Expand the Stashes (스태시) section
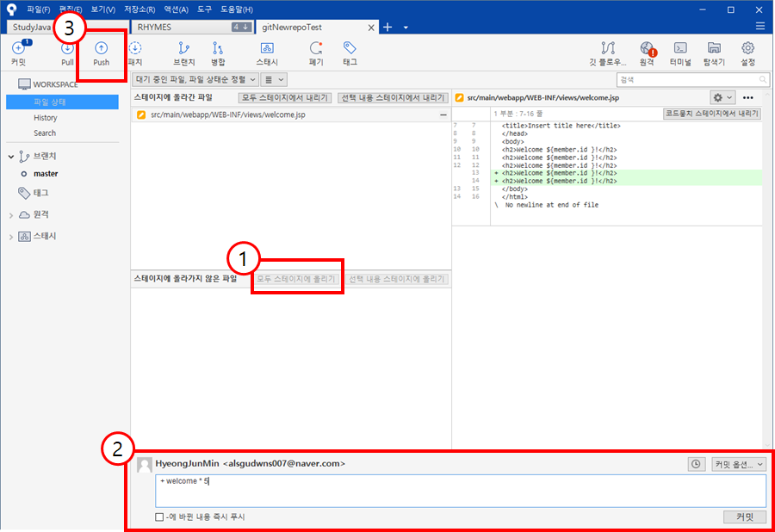The height and width of the screenshot is (532, 775). [x=11, y=237]
